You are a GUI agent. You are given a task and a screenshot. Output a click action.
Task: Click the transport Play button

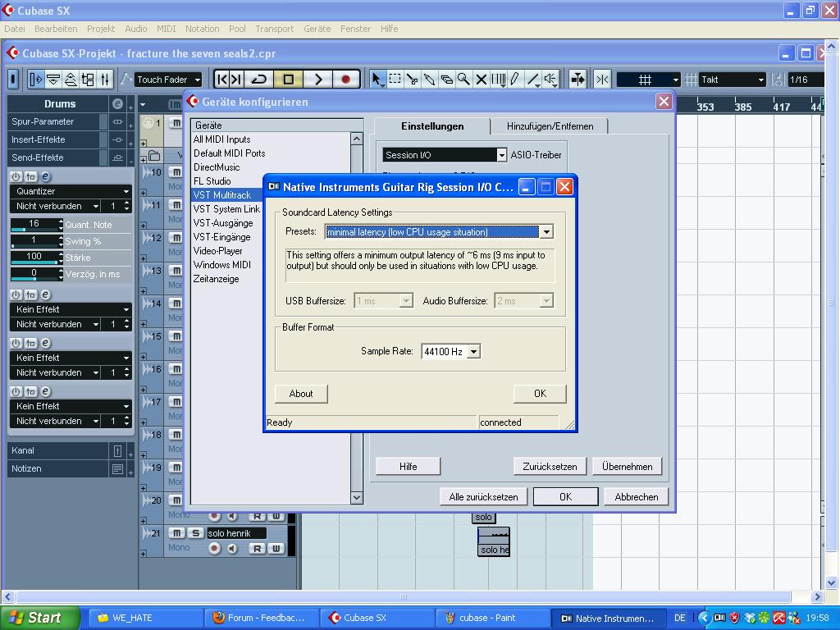coord(317,80)
